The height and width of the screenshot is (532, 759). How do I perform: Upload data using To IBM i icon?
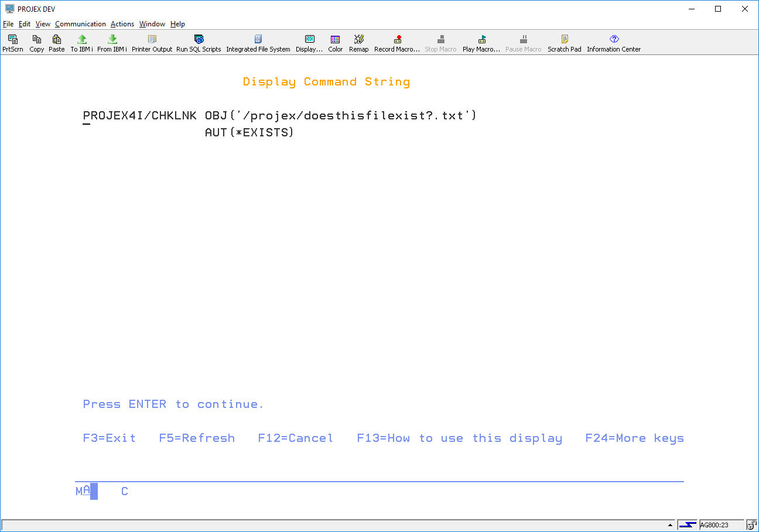82,43
